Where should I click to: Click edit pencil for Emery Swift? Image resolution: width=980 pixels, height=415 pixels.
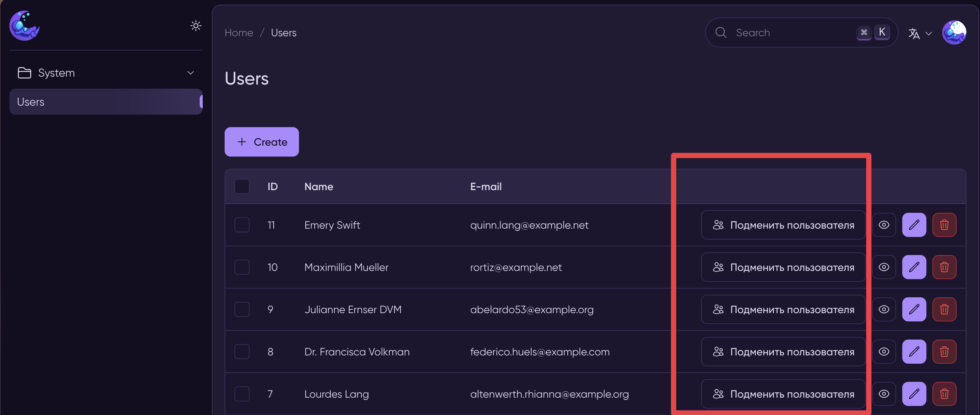click(x=914, y=225)
